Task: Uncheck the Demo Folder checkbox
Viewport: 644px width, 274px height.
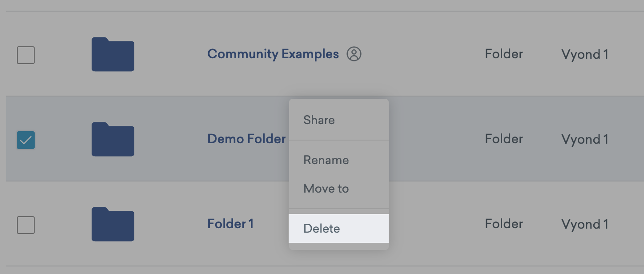Action: click(x=25, y=140)
